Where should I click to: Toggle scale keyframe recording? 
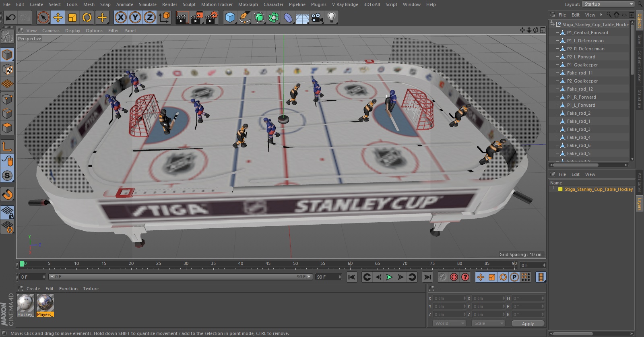point(492,277)
